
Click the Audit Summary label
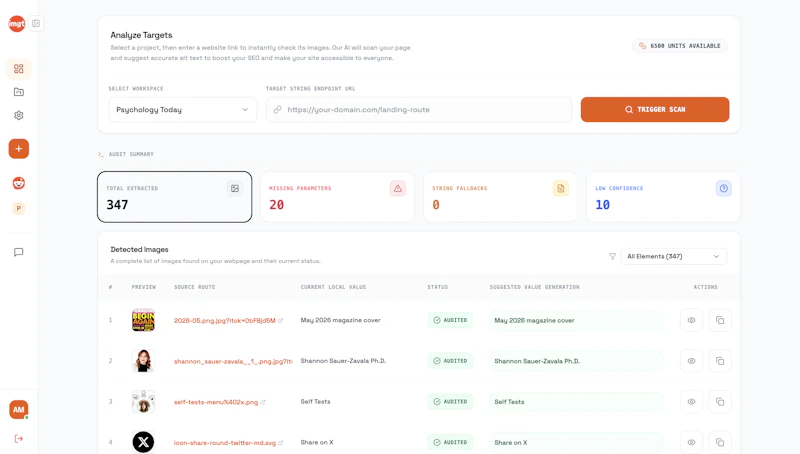pyautogui.click(x=131, y=154)
